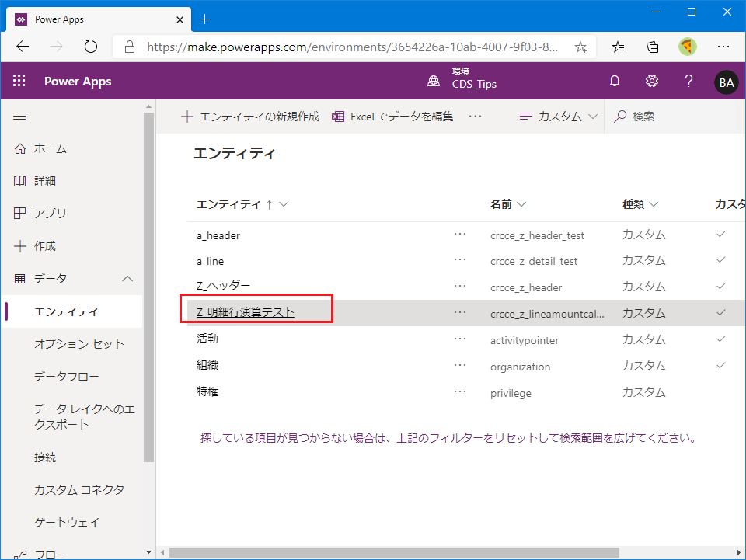Open the ellipsis menu for 活動
The height and width of the screenshot is (560, 746).
[x=459, y=339]
